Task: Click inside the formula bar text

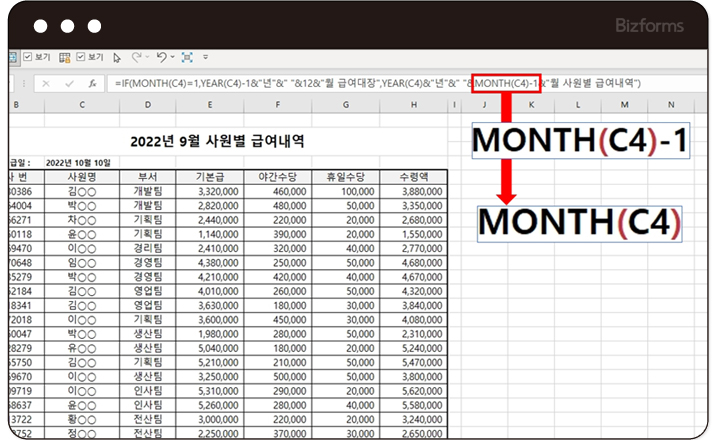Action: click(x=300, y=83)
